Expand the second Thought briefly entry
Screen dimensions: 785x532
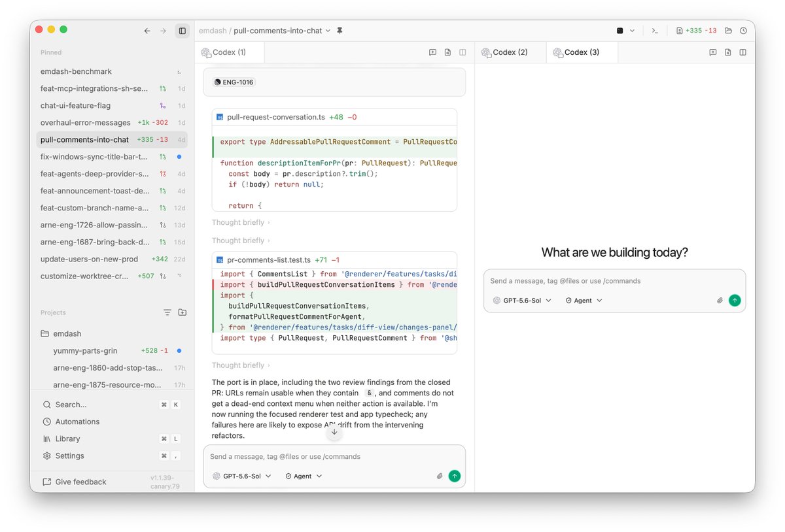tap(241, 241)
